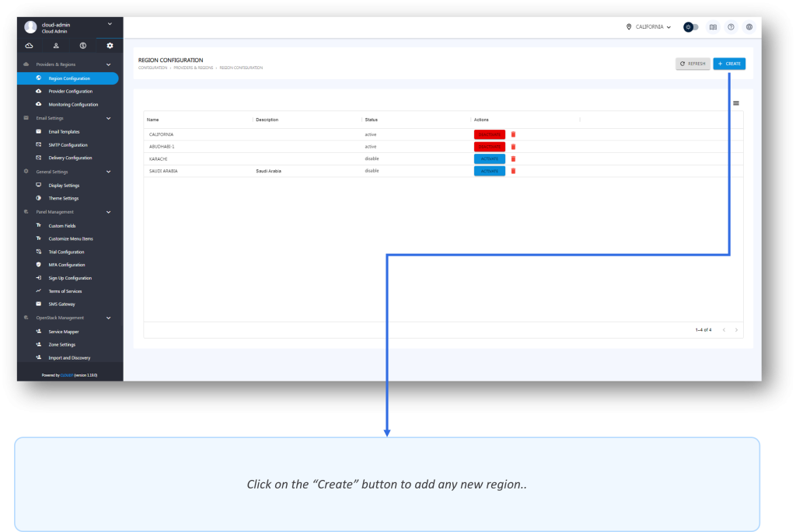
Task: Go to SMTP Configuration menu item
Action: pyautogui.click(x=68, y=145)
